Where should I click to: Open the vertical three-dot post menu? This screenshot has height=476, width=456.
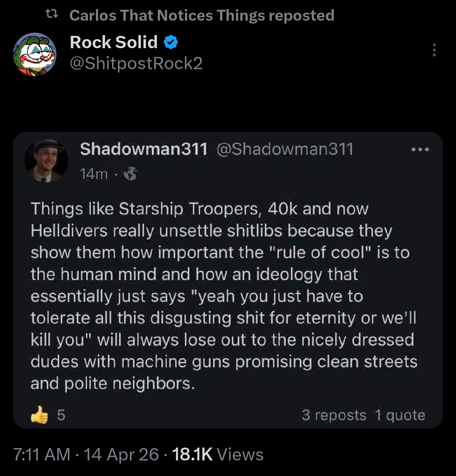pyautogui.click(x=434, y=50)
